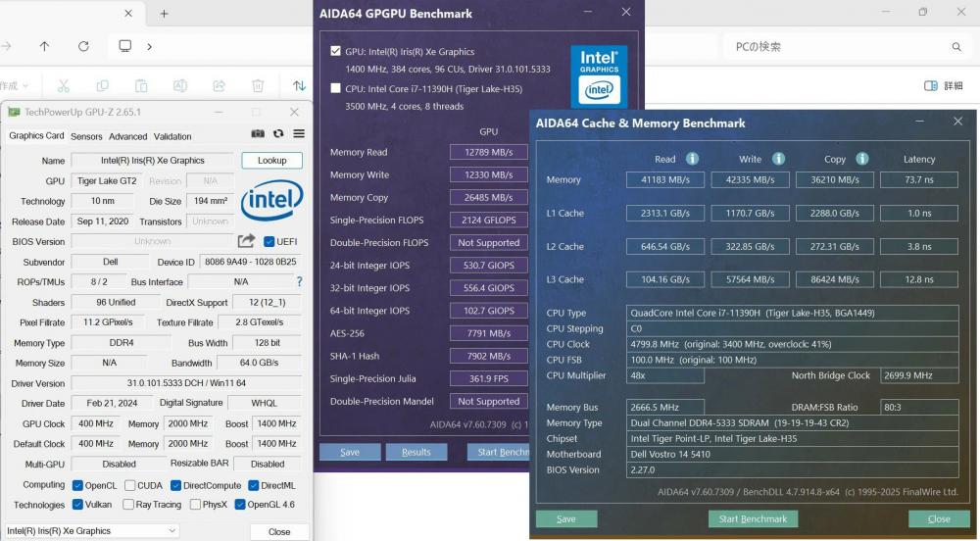Image resolution: width=980 pixels, height=541 pixels.
Task: Toggle the OpenGL 4.6 checkbox
Action: (x=240, y=504)
